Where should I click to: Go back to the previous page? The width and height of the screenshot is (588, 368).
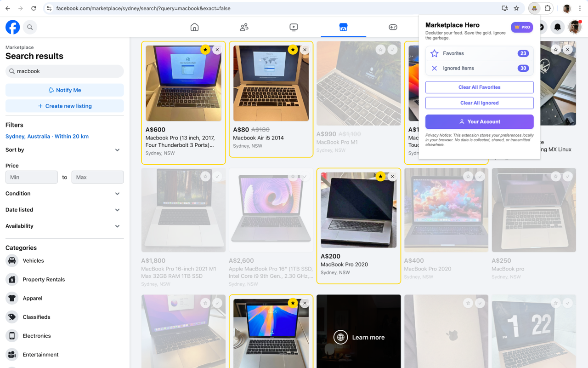8,8
